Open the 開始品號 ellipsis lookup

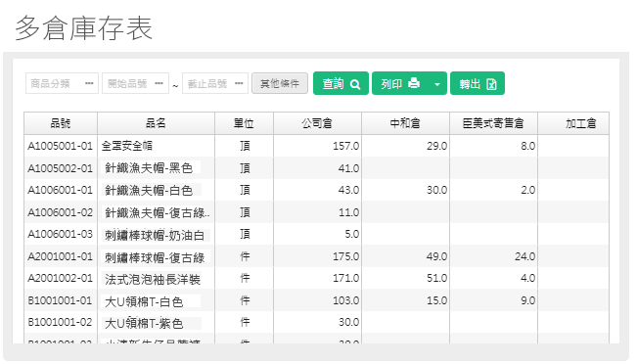tap(159, 83)
